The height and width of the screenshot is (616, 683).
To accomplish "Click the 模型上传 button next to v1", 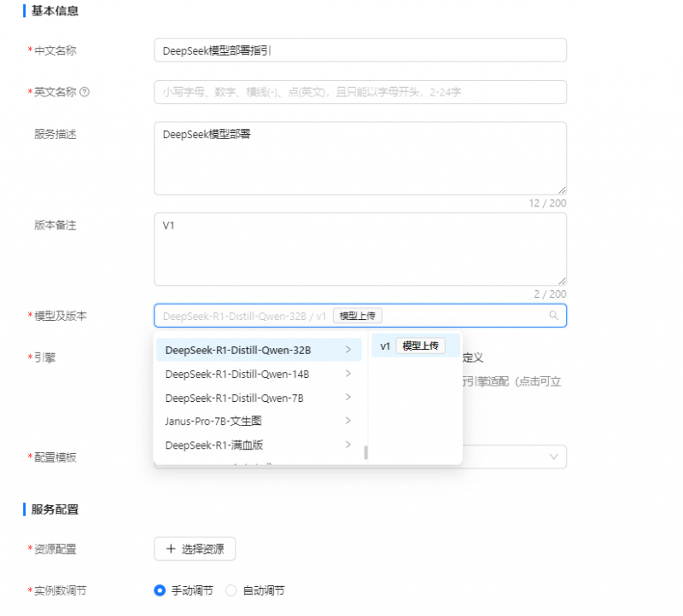I will click(x=419, y=346).
